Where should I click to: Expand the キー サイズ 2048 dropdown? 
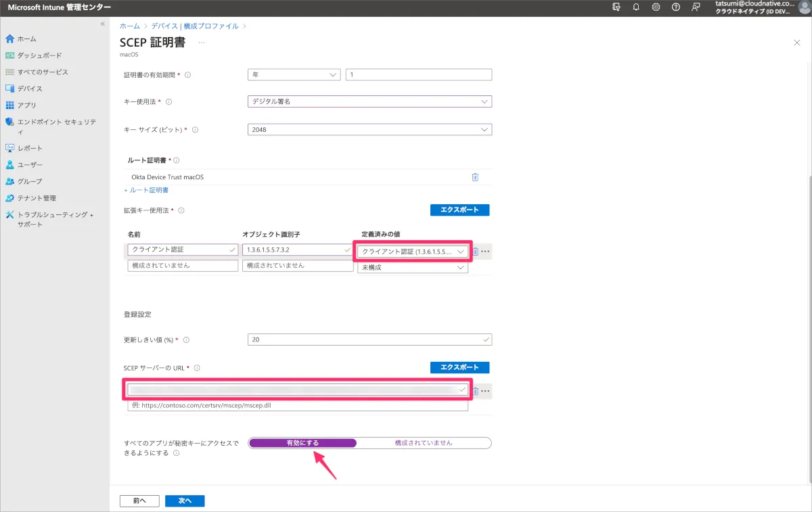click(369, 129)
